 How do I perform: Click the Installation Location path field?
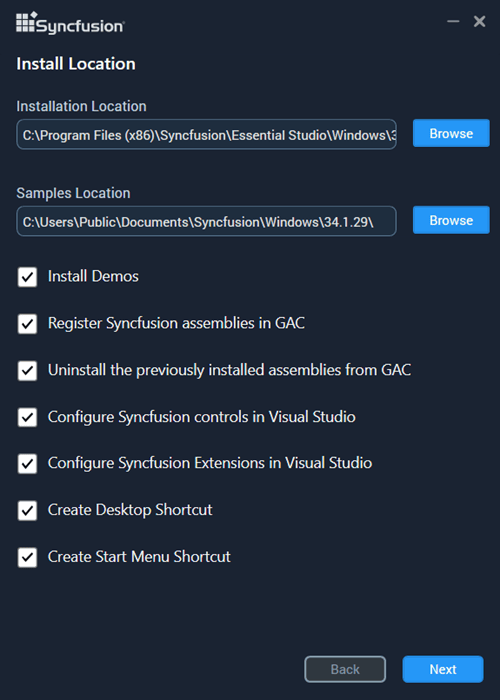point(206,134)
